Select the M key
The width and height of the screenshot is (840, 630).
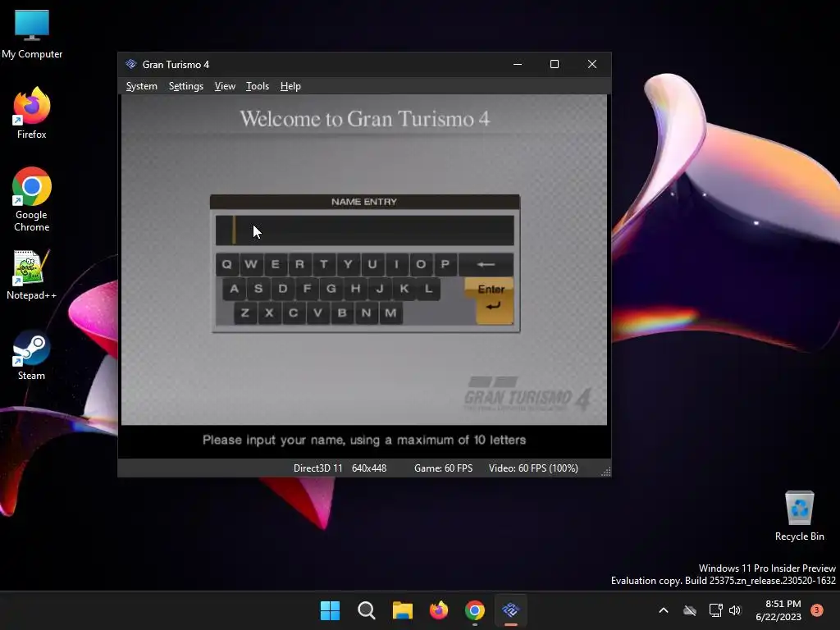390,313
